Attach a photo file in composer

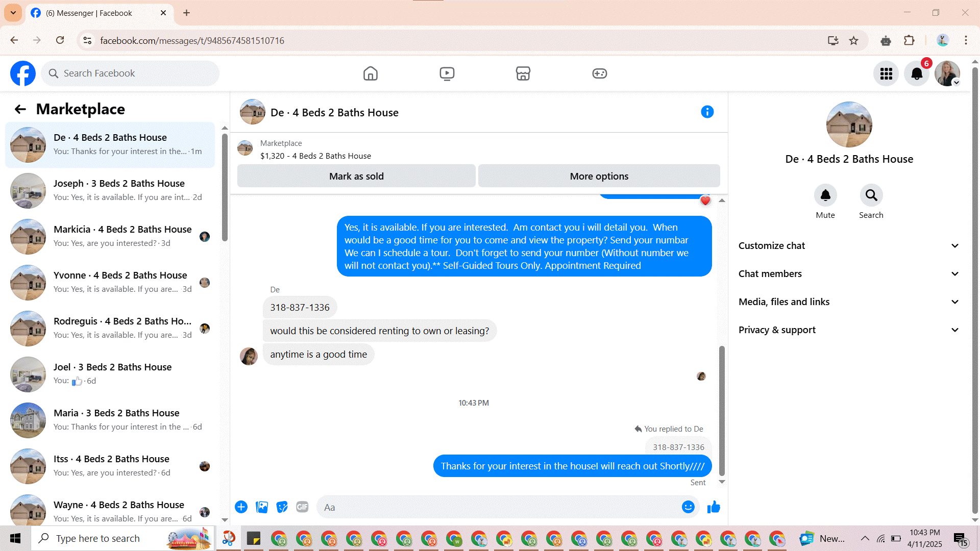(262, 507)
